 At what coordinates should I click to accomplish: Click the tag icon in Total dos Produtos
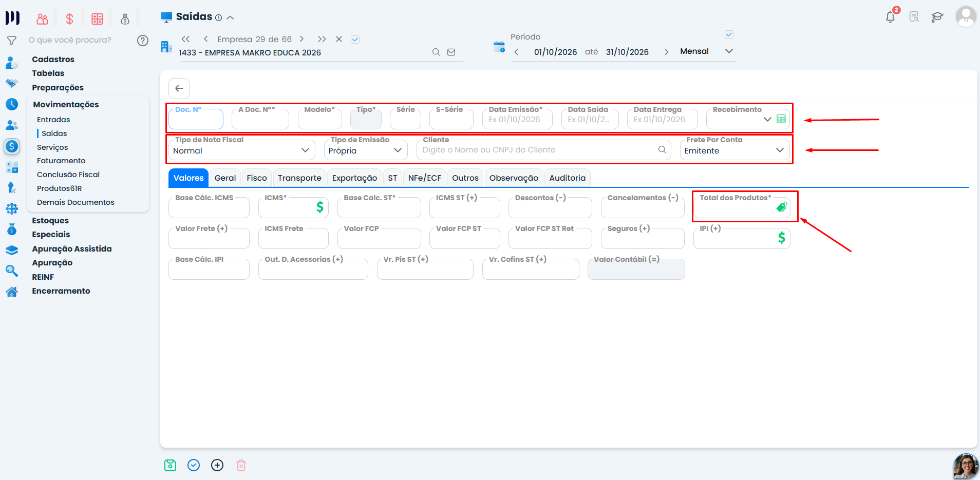782,207
